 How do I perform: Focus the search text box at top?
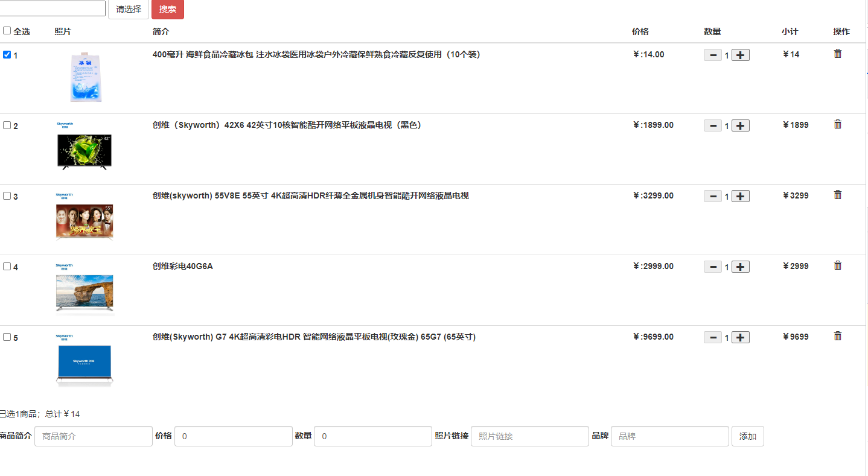pyautogui.click(x=53, y=8)
